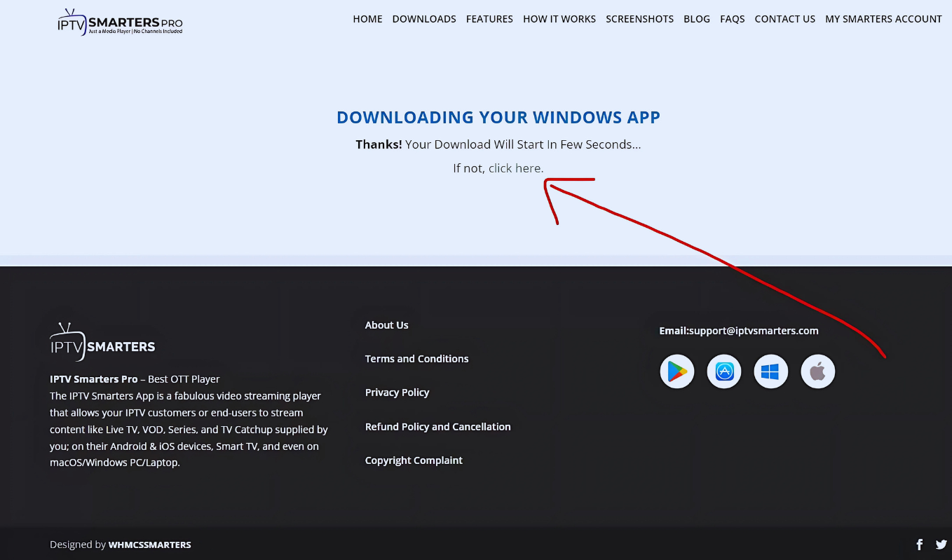The image size is (952, 560).
Task: Go to the BLOG section
Action: click(697, 19)
